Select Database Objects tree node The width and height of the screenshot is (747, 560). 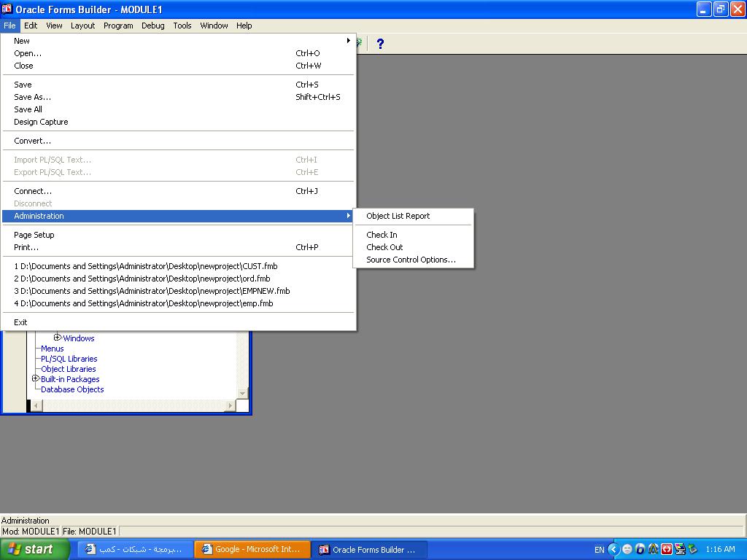(x=72, y=389)
